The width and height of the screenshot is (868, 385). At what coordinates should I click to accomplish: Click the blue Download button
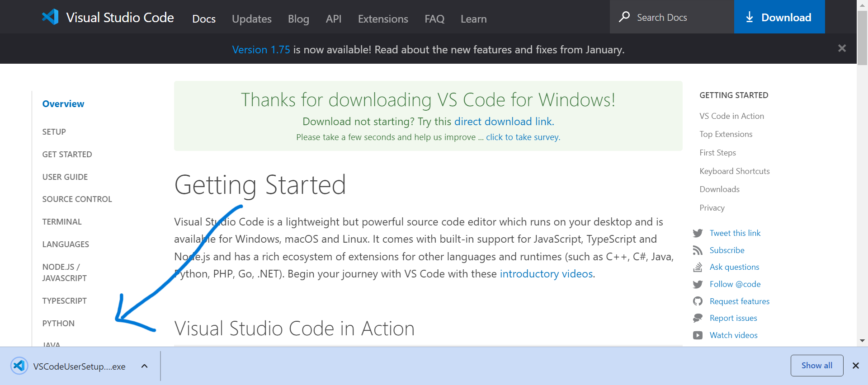(x=779, y=17)
